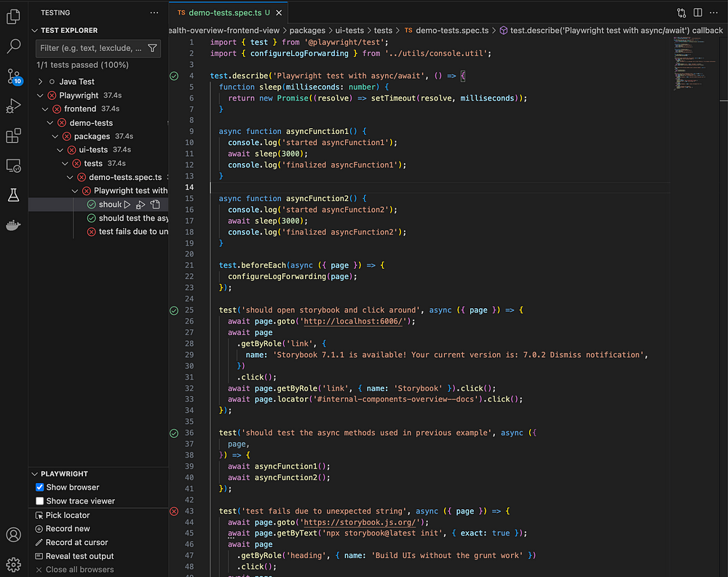Click the packages breadcrumb item
Screen dimensions: 728x577
pos(307,30)
